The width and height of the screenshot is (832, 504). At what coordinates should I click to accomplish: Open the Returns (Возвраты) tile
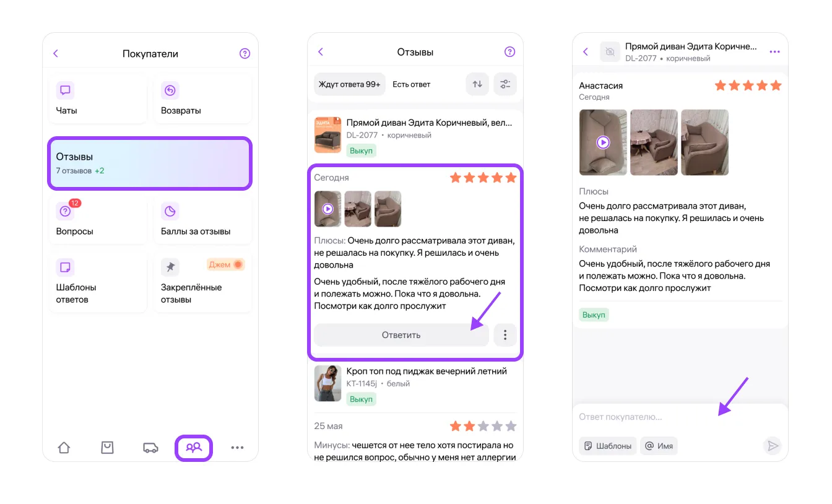point(202,99)
